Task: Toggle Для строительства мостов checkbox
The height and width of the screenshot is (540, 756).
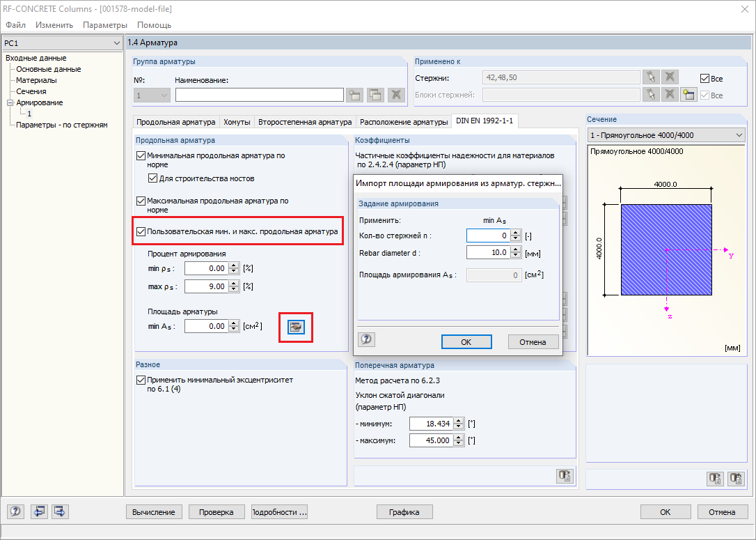Action: 153,178
